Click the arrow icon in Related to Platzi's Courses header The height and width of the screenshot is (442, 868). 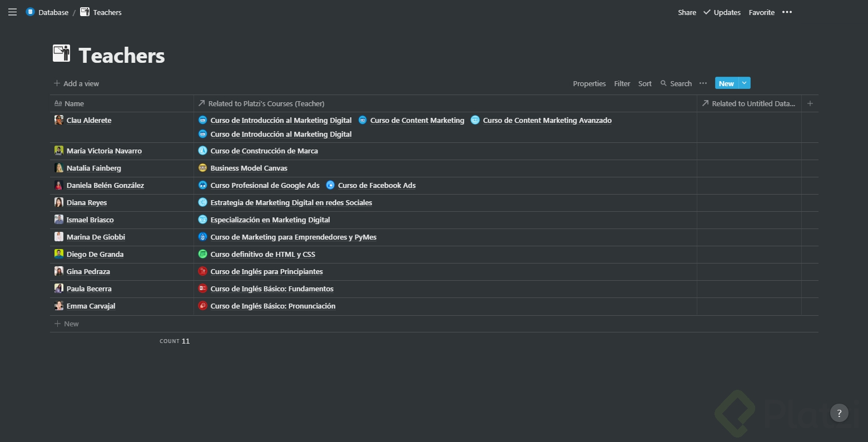202,103
